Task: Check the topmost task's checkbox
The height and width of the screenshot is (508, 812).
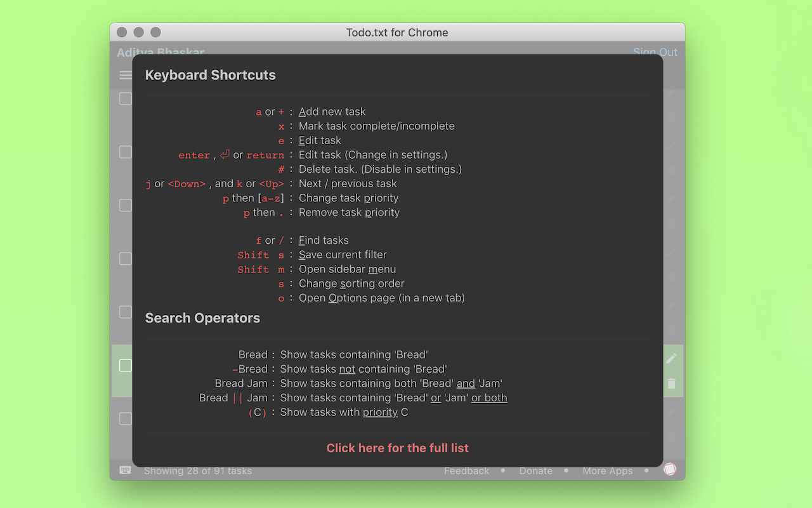Action: point(125,98)
